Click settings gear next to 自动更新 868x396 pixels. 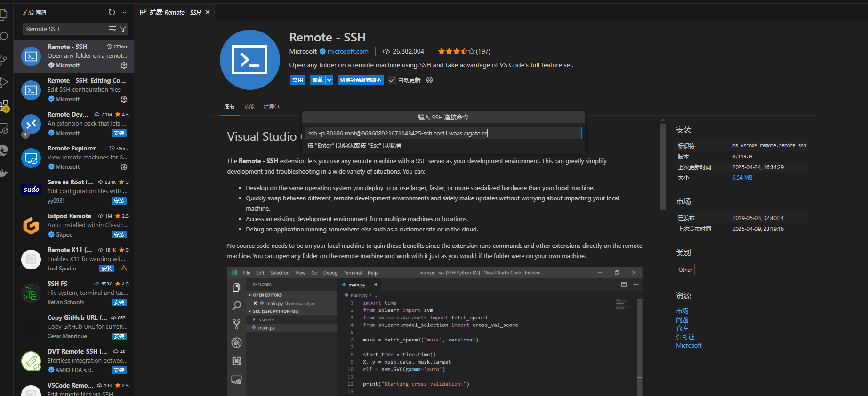pyautogui.click(x=429, y=80)
